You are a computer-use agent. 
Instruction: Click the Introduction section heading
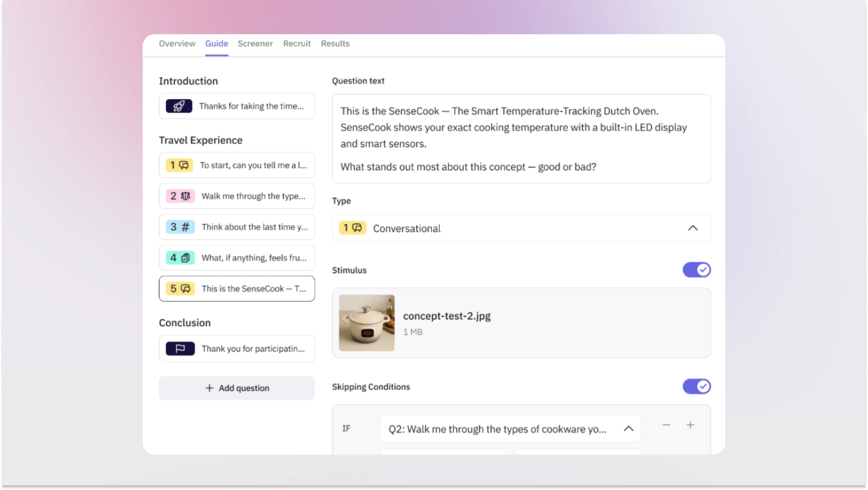pos(188,81)
